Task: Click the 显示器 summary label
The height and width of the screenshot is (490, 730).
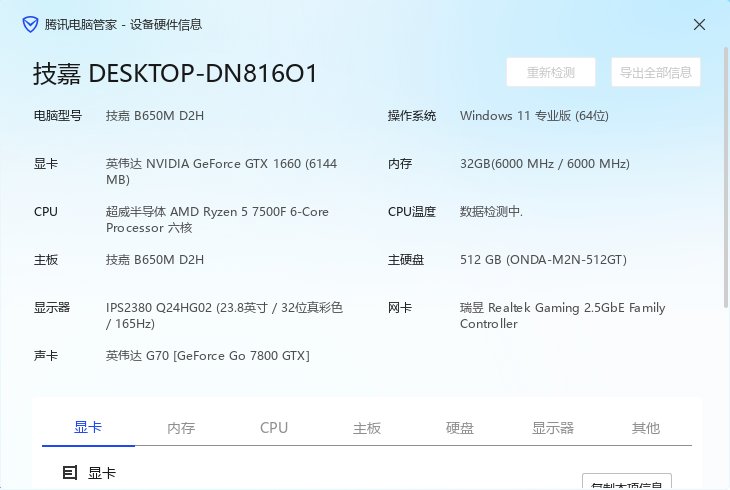Action: (x=52, y=307)
